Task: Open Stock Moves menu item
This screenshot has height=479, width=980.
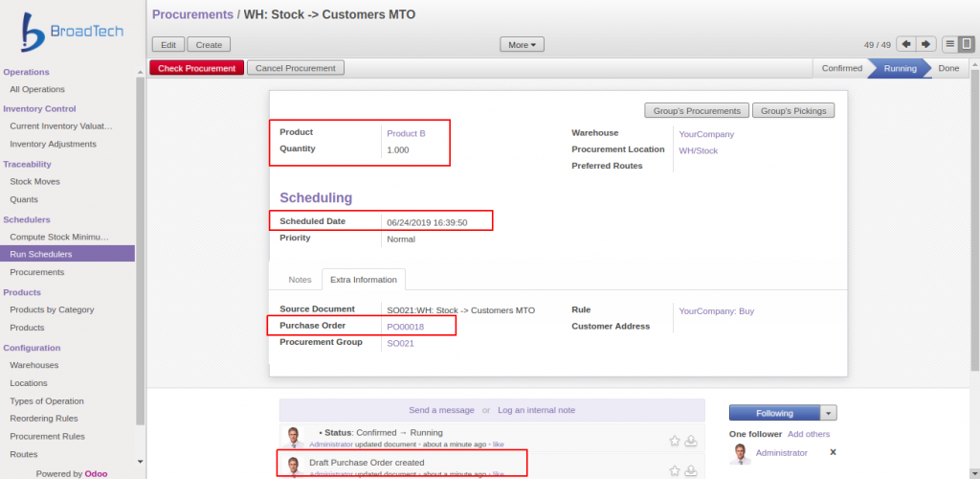Action: [x=35, y=181]
